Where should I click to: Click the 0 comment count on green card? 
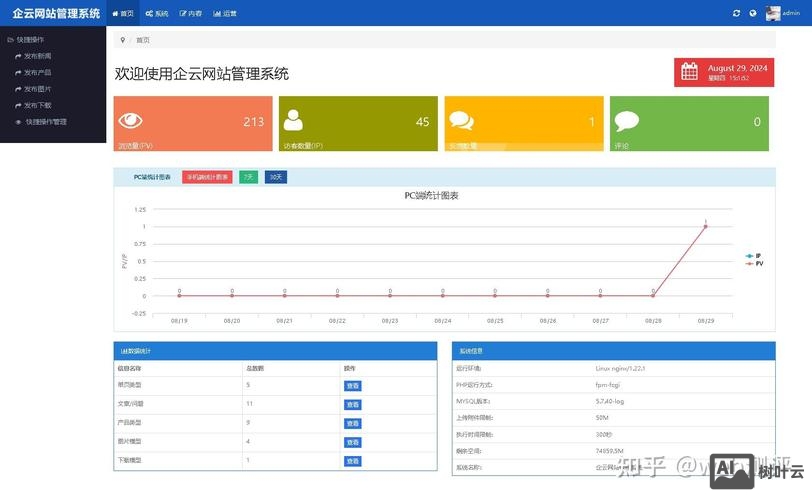coord(757,122)
